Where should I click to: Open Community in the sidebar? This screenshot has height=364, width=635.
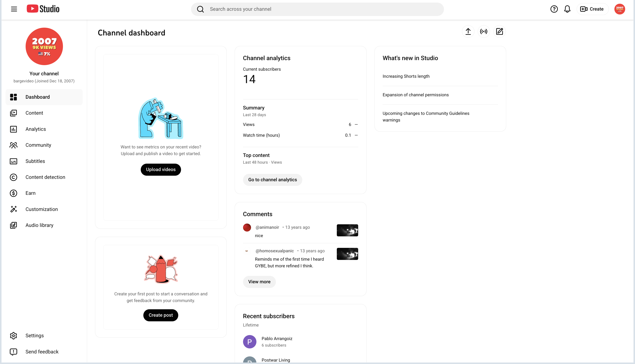(44, 145)
